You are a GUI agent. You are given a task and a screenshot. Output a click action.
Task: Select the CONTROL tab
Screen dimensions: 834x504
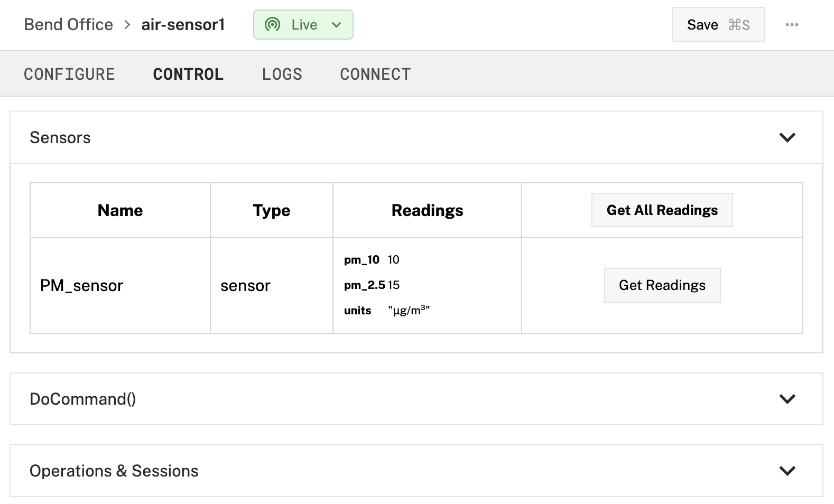[x=188, y=74]
